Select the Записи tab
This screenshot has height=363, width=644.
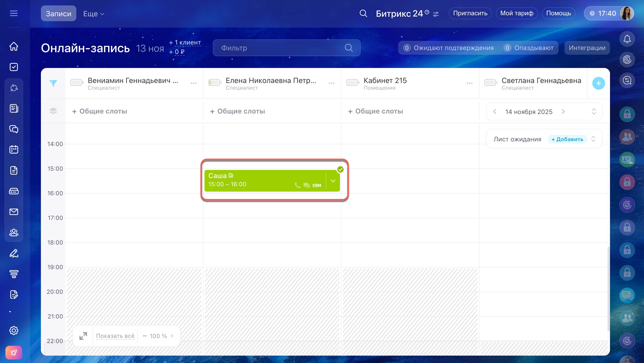58,14
